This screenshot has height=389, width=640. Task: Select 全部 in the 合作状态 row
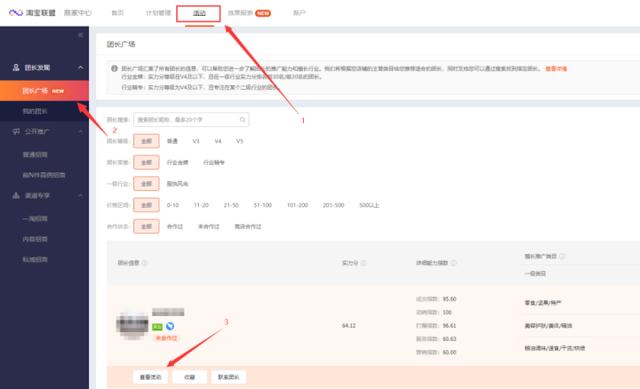pyautogui.click(x=146, y=226)
